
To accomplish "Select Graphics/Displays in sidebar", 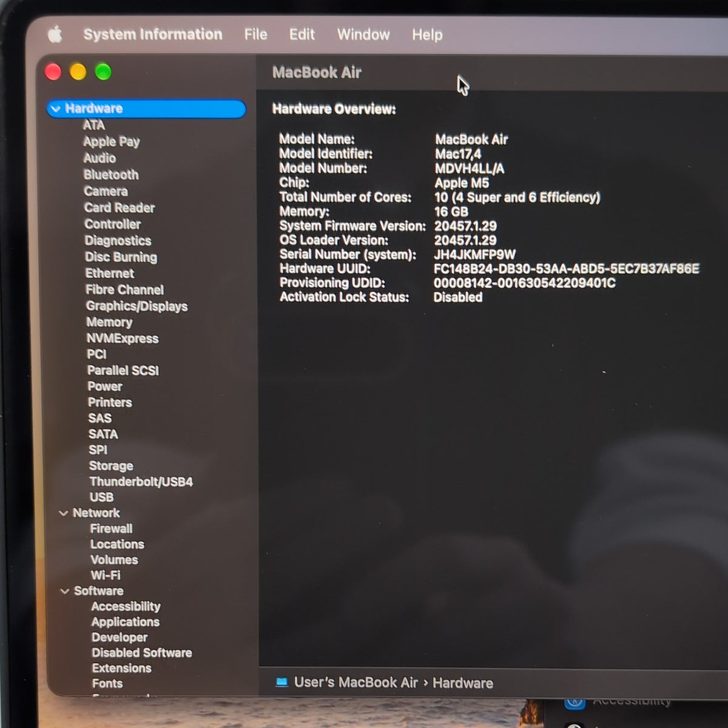I will point(136,306).
